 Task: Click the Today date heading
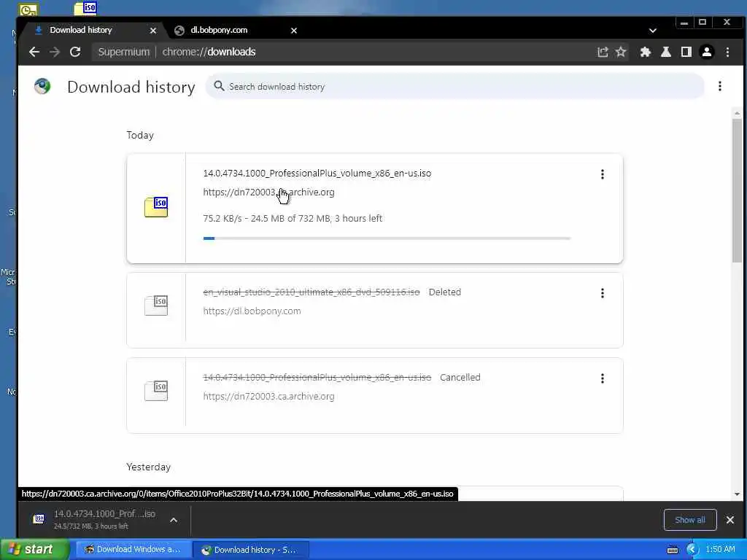coord(140,135)
